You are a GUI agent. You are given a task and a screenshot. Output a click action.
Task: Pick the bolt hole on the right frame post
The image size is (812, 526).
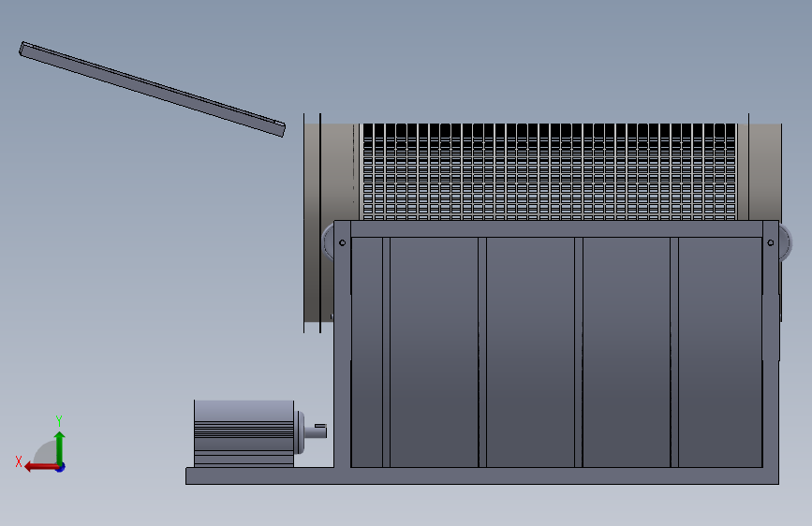[771, 242]
